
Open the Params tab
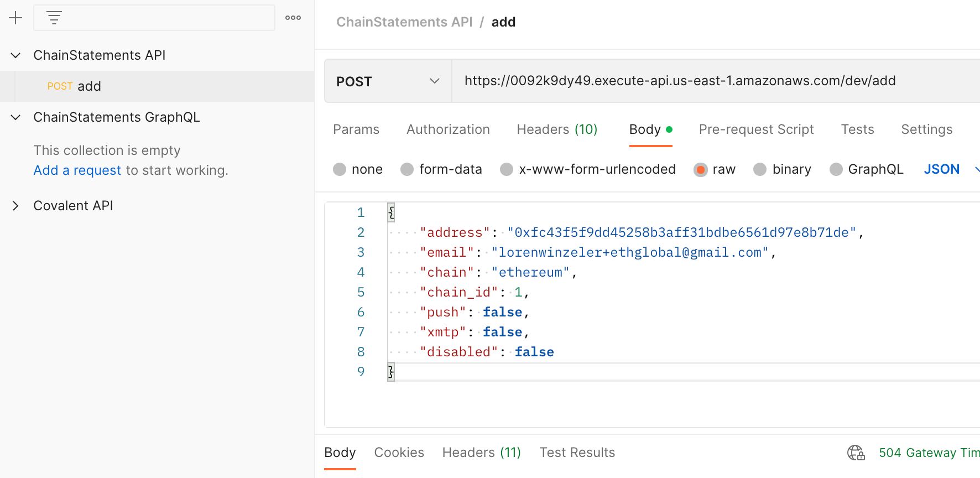pos(356,129)
